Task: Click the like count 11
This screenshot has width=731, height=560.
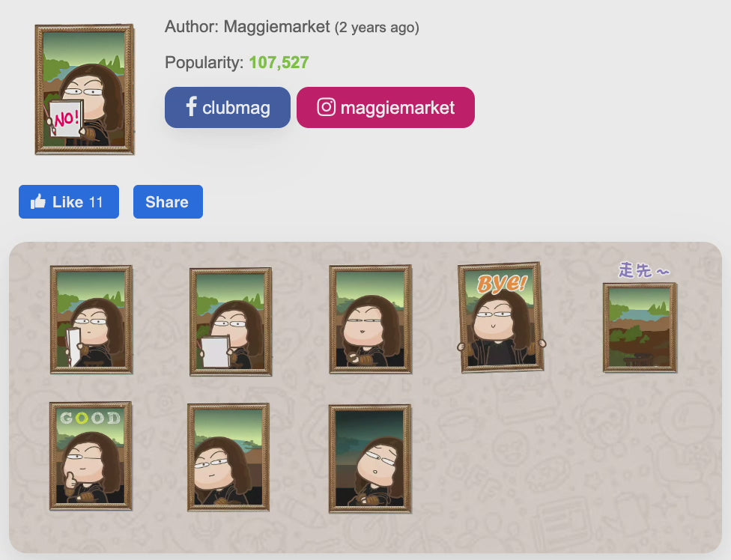Action: point(96,202)
